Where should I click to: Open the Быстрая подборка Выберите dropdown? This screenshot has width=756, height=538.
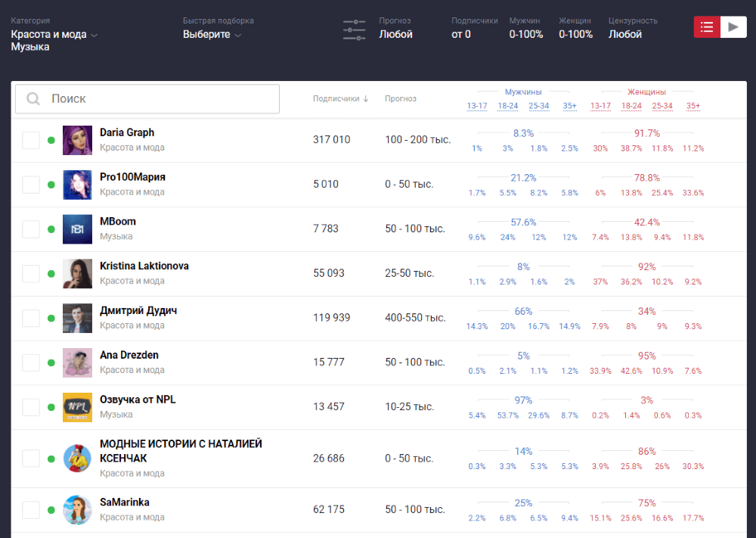212,35
